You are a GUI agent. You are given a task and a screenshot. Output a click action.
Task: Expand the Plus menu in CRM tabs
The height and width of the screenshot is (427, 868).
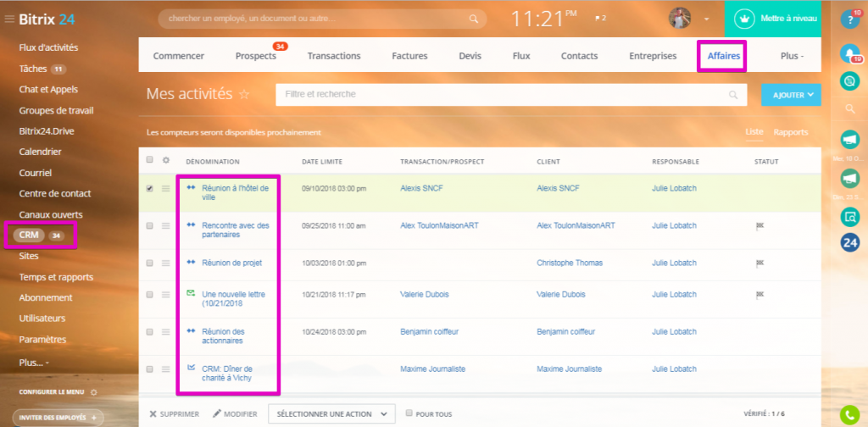(792, 56)
